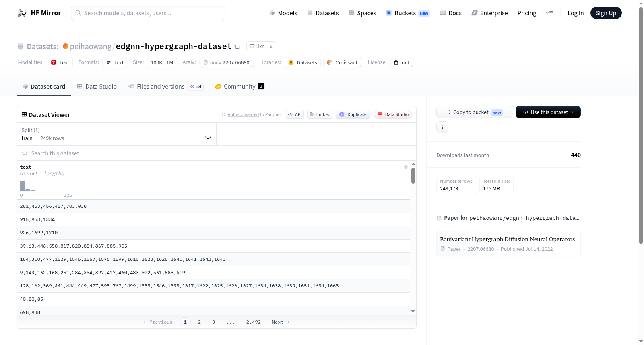Click the 100K - 1M size tag
The width and height of the screenshot is (644, 345).
[162, 62]
